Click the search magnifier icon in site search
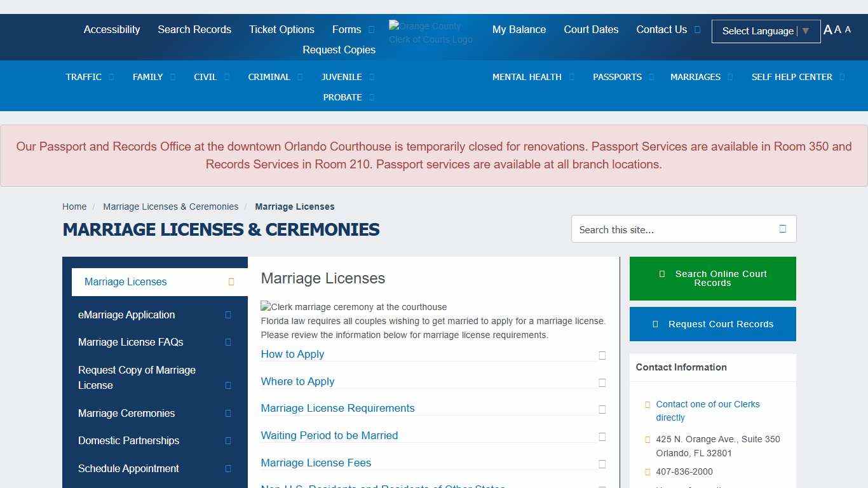This screenshot has width=868, height=488. pyautogui.click(x=782, y=229)
